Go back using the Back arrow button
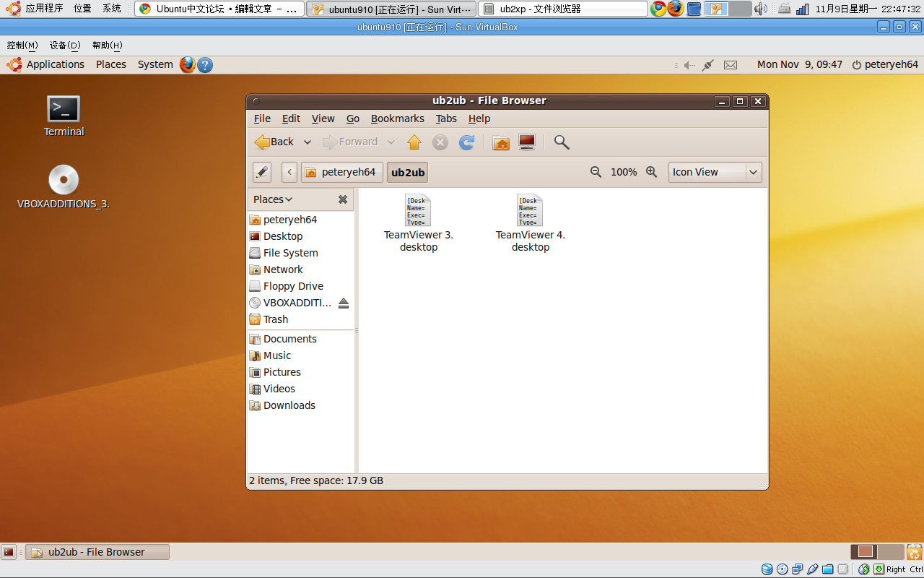 (x=274, y=142)
